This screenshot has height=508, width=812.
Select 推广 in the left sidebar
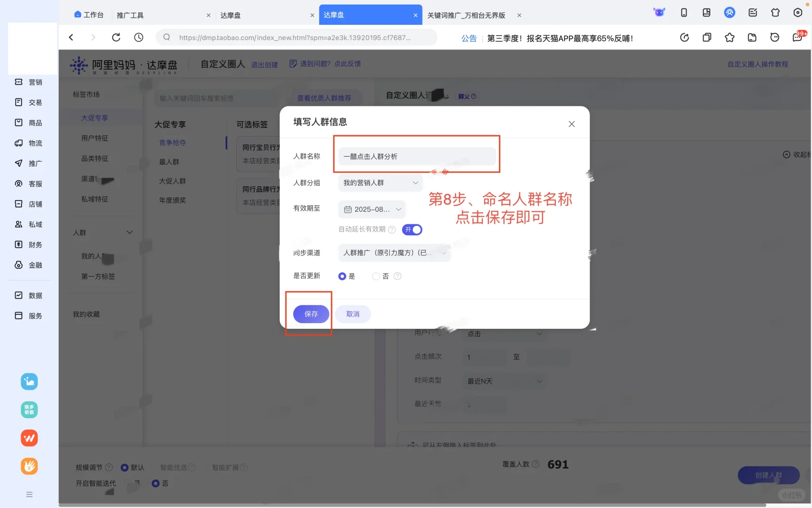[x=29, y=163]
